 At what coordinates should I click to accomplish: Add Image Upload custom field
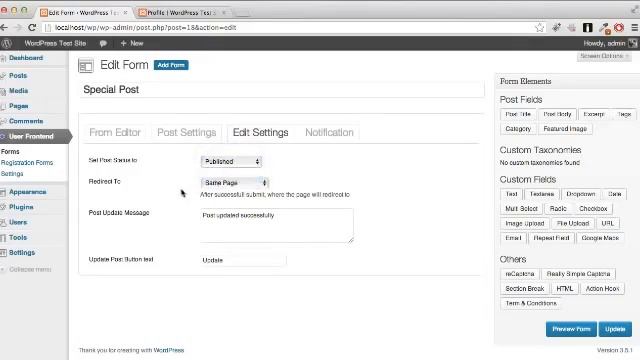[524, 224]
